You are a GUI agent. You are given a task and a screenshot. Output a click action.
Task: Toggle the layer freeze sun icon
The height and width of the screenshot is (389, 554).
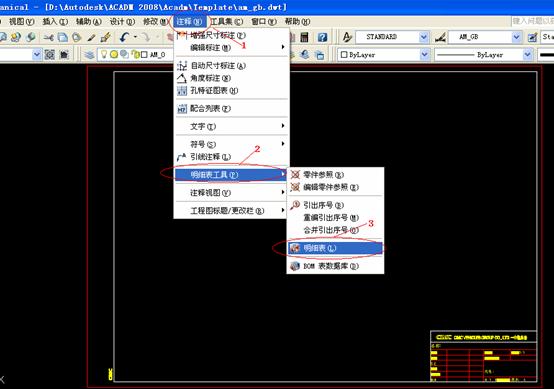click(114, 54)
